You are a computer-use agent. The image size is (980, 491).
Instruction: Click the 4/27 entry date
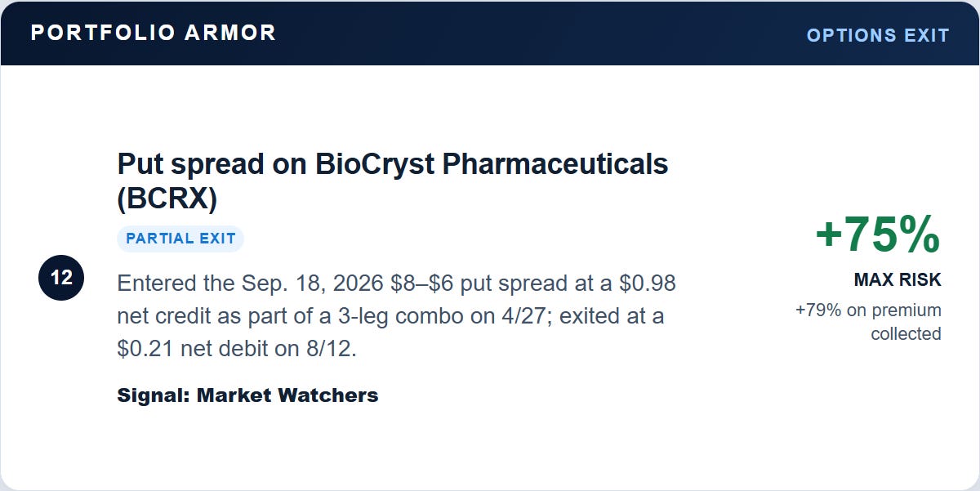tap(532, 317)
